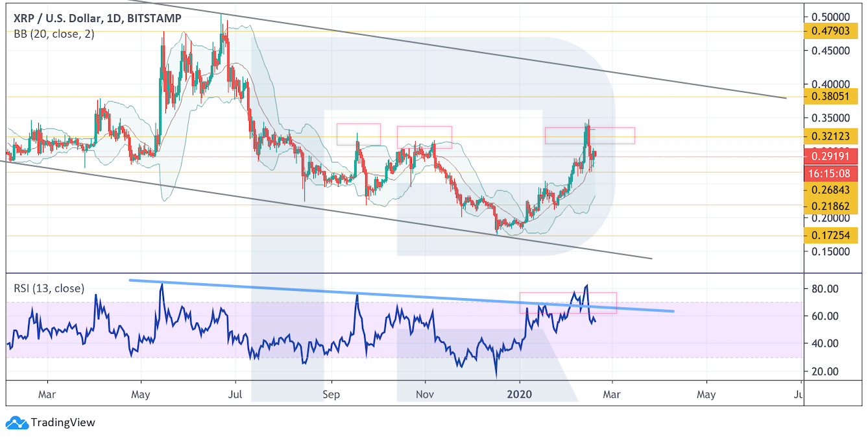868x439 pixels.
Task: Click the BB (20, close, 2) indicator label
Action: coord(54,34)
